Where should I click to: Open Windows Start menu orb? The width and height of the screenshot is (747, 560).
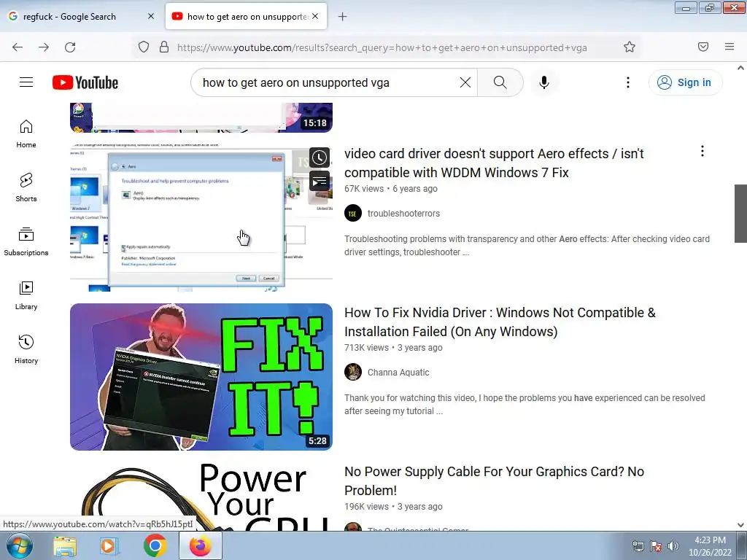click(20, 545)
